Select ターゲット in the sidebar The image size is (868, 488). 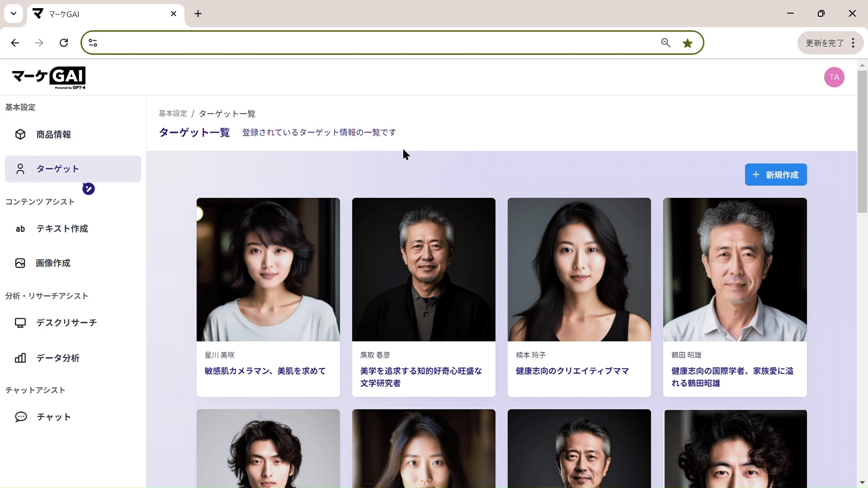click(x=73, y=169)
